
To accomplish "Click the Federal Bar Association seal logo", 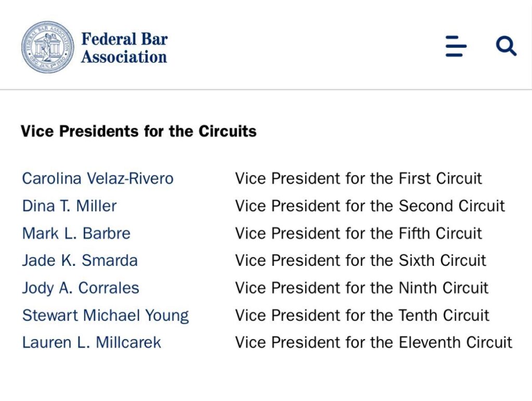I will pos(47,47).
